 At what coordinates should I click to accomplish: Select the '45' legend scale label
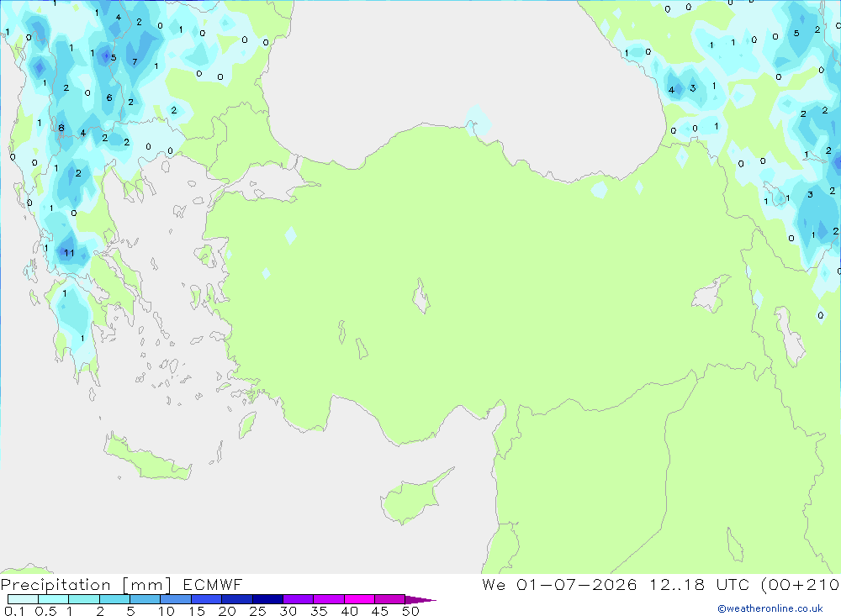[x=380, y=611]
